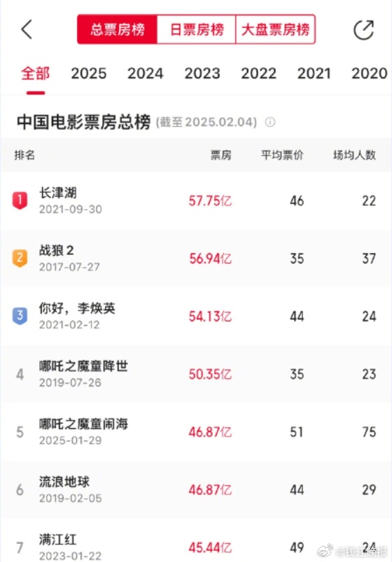This screenshot has height=562, width=392.
Task: Switch to the 大盘票房榜 segment
Action: coord(275,29)
